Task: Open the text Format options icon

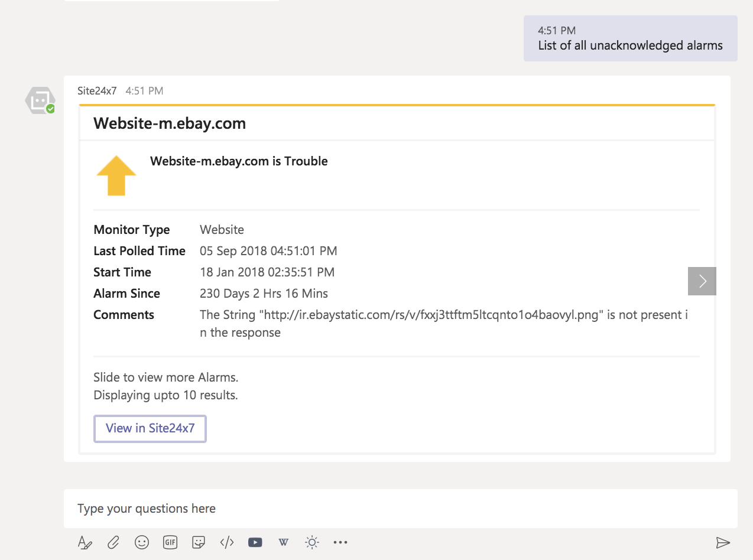Action: tap(85, 542)
